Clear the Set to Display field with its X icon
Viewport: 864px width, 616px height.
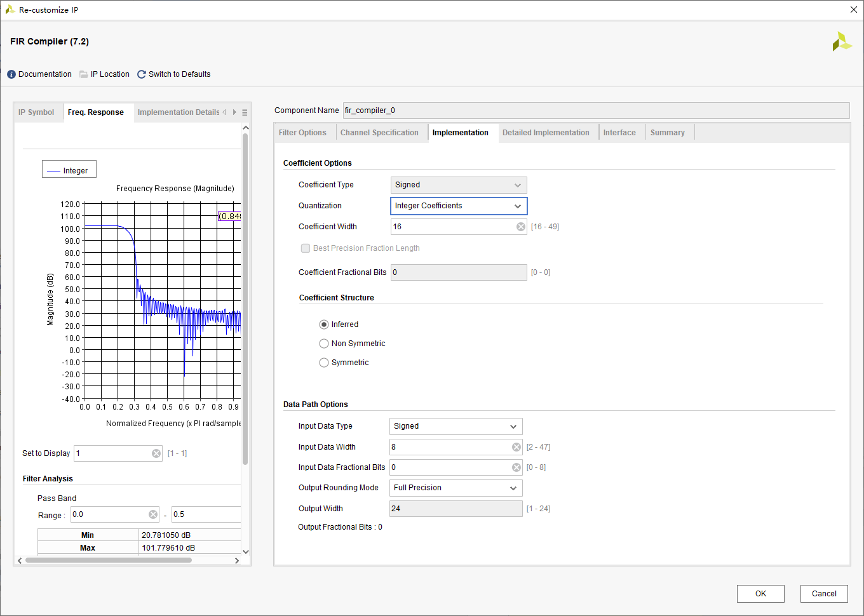(156, 453)
